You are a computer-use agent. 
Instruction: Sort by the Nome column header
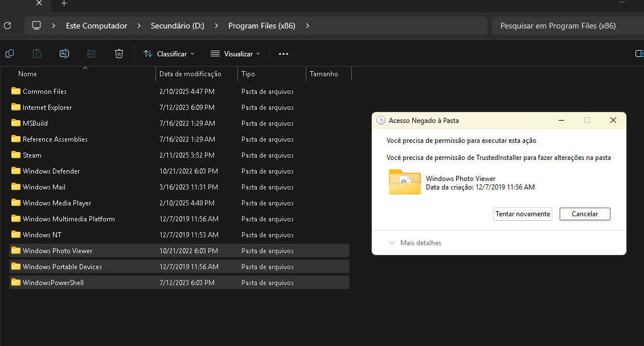[27, 74]
